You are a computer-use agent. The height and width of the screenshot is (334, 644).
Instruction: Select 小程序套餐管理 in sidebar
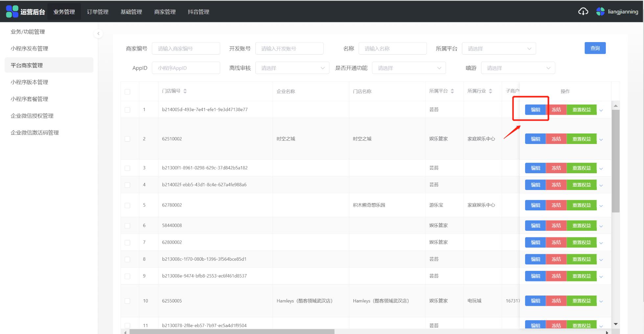[49, 99]
